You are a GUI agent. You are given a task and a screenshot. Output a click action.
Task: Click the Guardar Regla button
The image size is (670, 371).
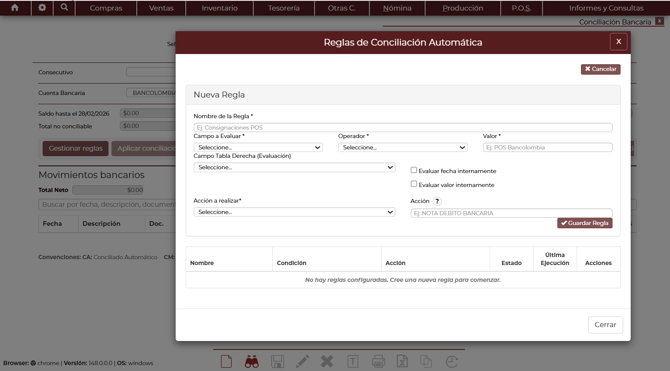(585, 223)
